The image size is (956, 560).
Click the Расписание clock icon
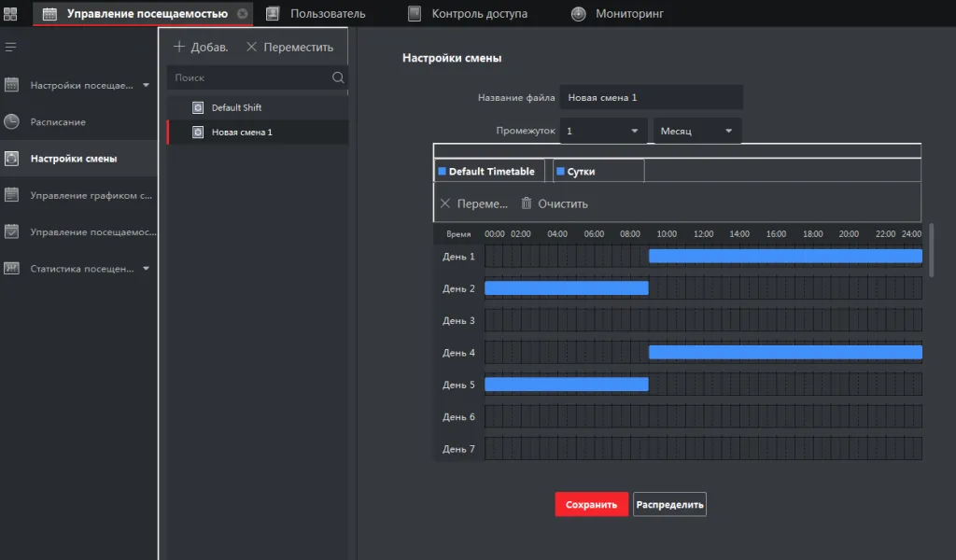[11, 121]
